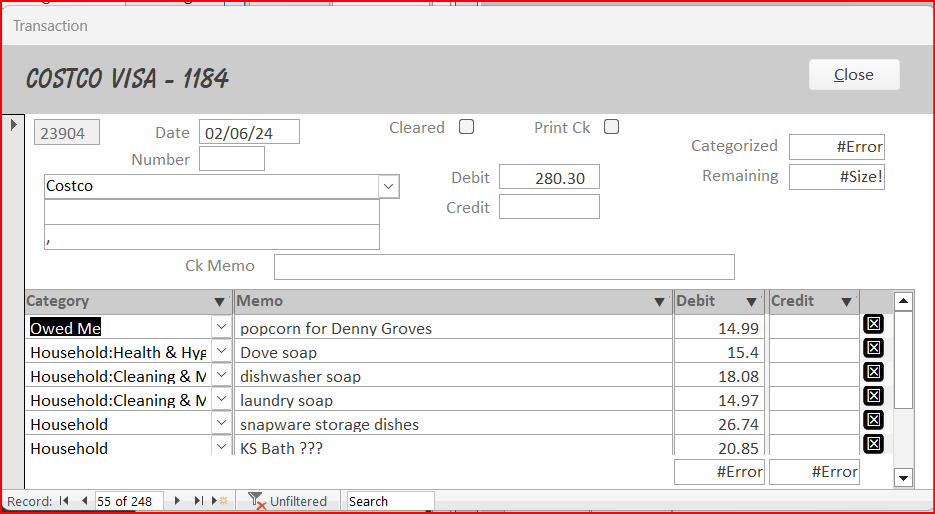Open the Category column filter arrow
This screenshot has width=935, height=514.
[x=220, y=302]
